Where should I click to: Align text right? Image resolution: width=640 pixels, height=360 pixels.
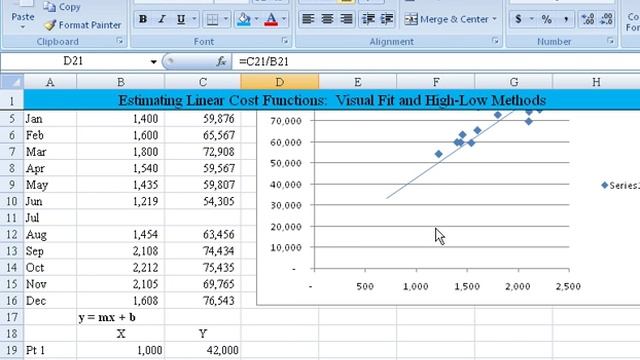346,19
